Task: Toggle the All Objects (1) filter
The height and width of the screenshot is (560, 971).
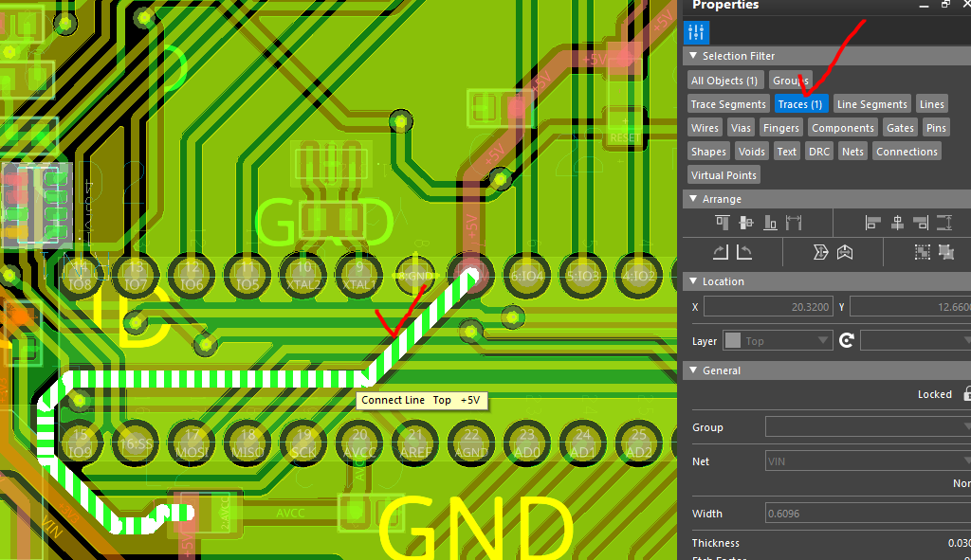Action: [724, 81]
